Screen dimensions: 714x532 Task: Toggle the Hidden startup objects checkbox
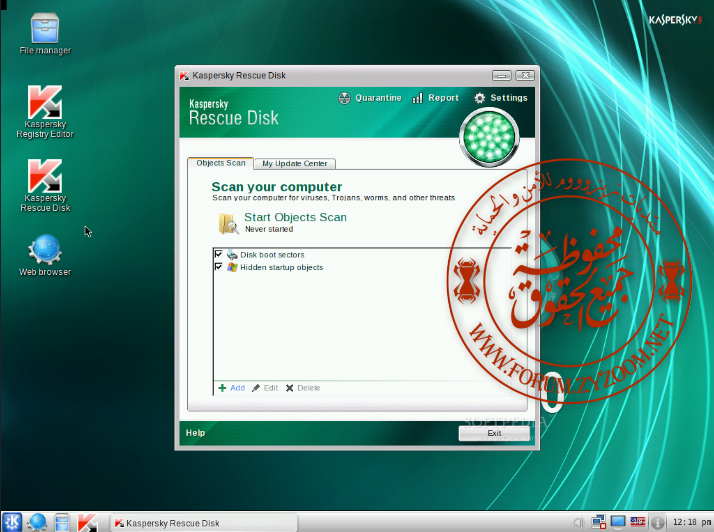tap(219, 266)
